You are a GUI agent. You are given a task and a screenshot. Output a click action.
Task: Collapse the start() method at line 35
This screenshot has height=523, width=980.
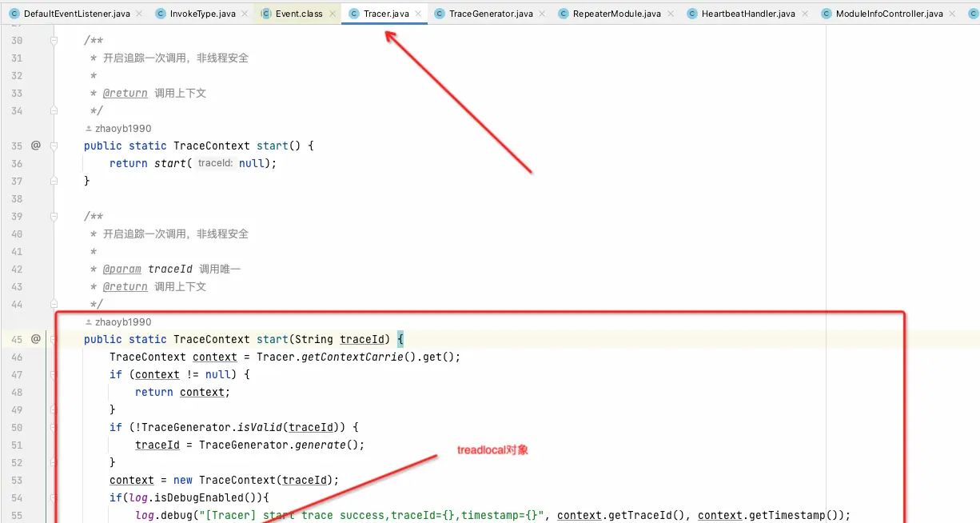54,146
